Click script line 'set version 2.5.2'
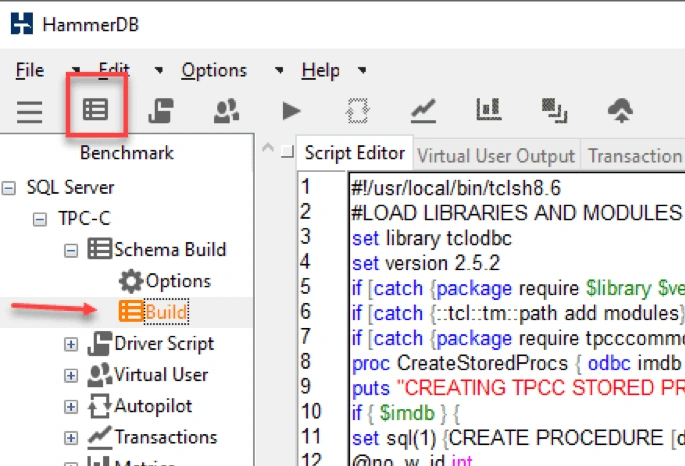 pos(426,263)
